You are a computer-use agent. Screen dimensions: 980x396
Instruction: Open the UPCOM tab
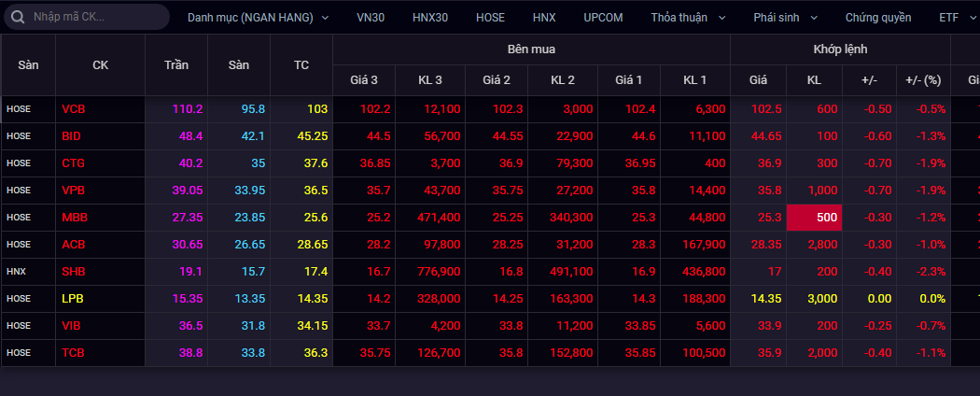(x=603, y=18)
